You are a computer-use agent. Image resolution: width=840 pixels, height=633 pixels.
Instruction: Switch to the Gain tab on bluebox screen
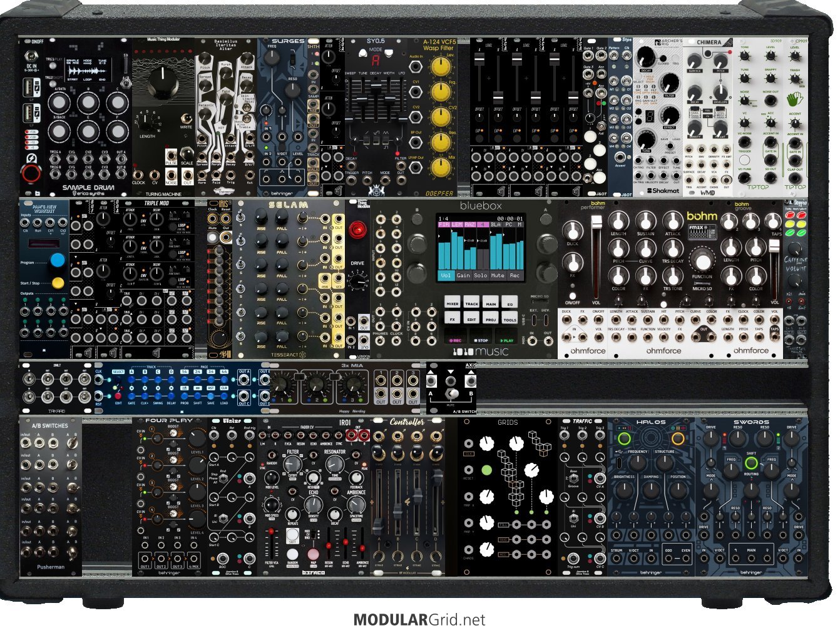point(463,275)
